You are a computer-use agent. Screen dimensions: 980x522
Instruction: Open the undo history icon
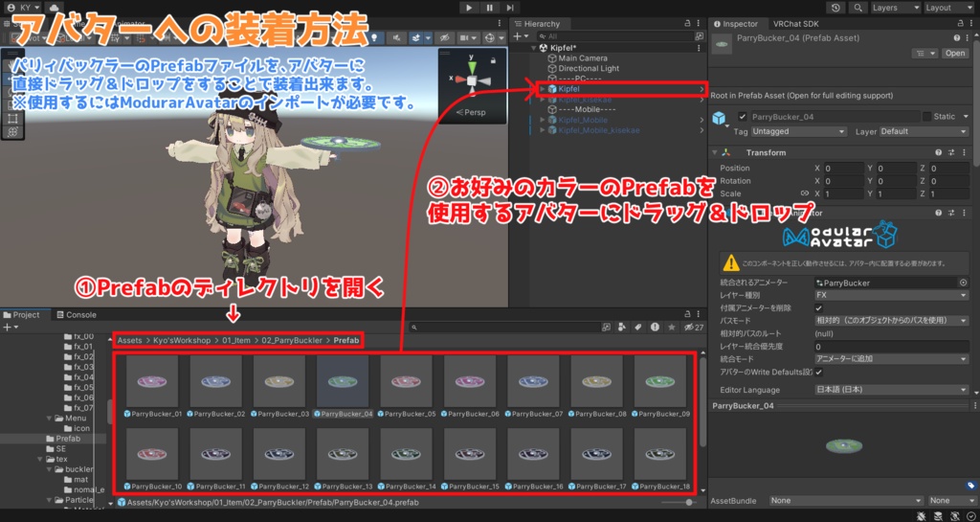tap(835, 8)
